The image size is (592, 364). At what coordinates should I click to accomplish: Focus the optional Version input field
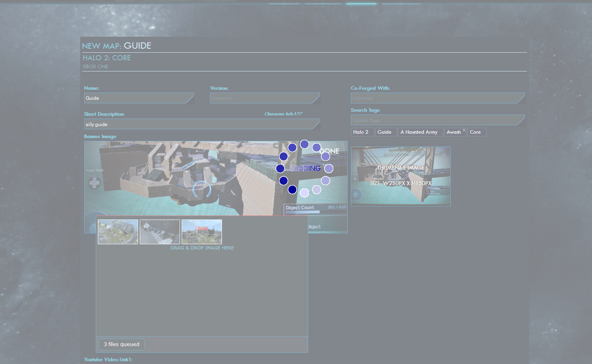[265, 98]
